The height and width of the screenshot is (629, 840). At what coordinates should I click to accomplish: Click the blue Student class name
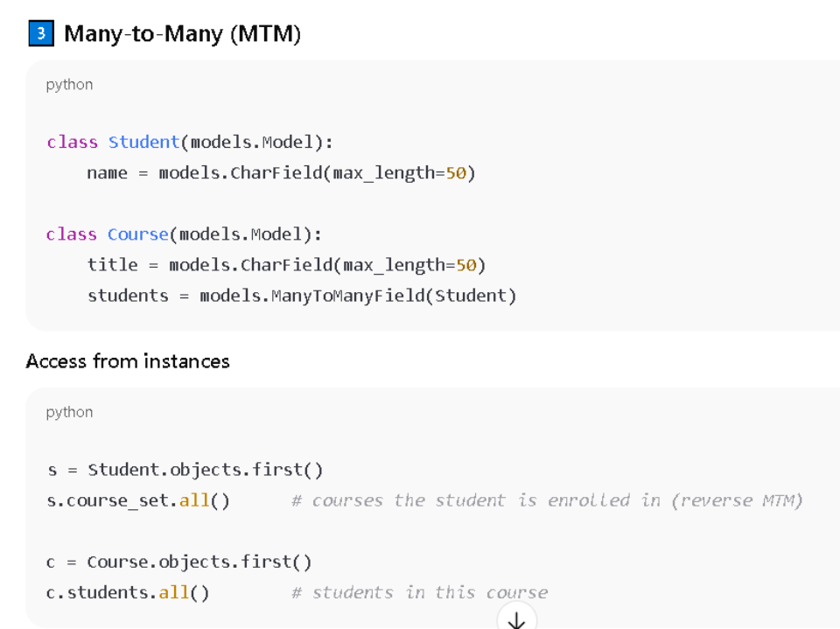pyautogui.click(x=143, y=142)
